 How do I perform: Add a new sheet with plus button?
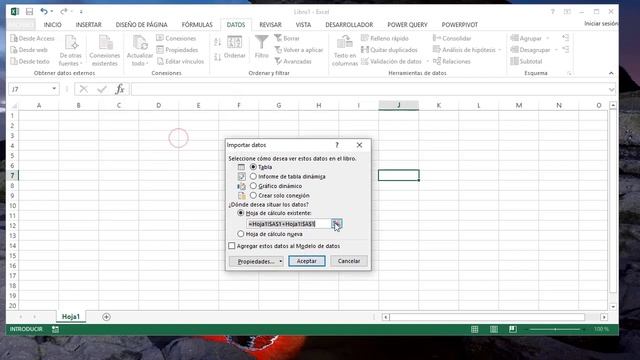click(x=106, y=317)
